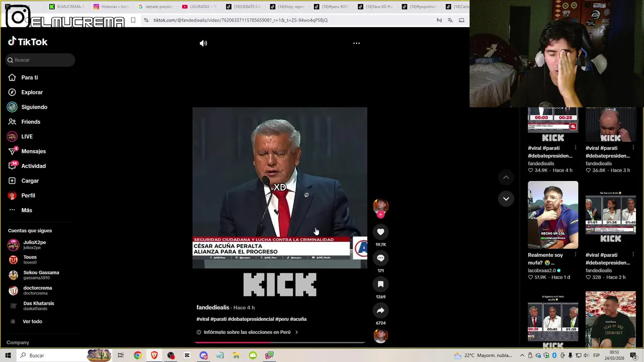644x362 pixels.
Task: Focus the Buscar search field
Action: (x=40, y=60)
